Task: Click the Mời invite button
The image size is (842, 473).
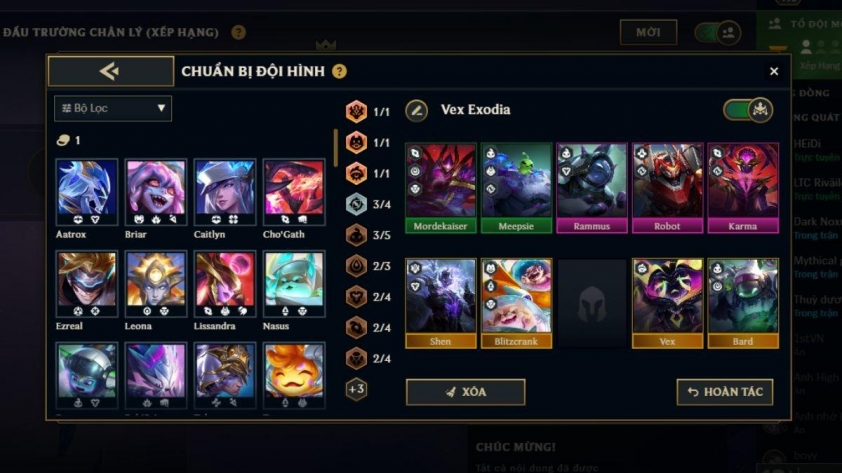Action: tap(648, 32)
